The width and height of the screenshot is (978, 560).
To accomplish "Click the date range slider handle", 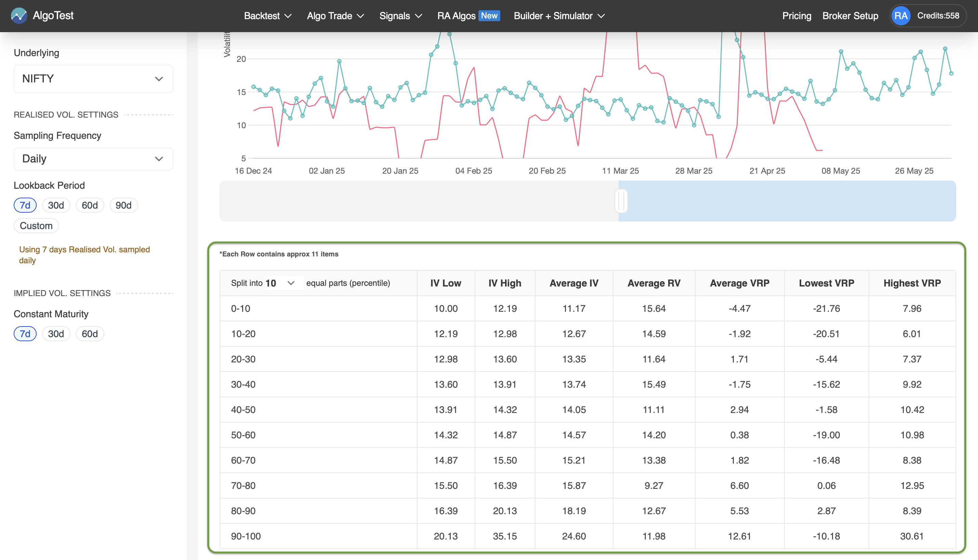I will (621, 200).
